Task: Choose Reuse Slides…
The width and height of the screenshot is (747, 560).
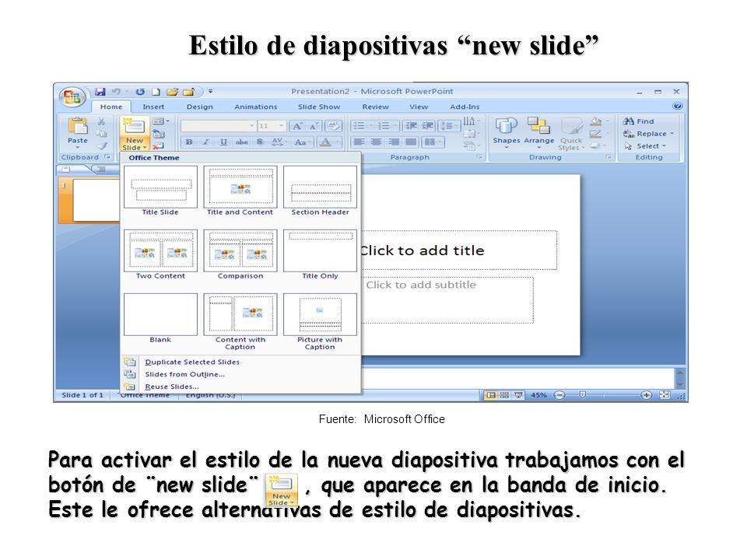Action: point(240,387)
